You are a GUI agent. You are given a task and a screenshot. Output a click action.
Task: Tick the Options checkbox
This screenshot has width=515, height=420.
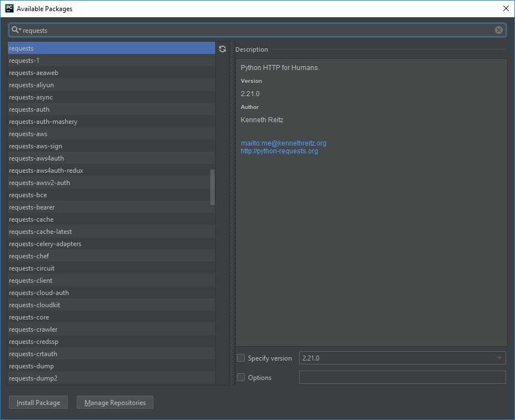coord(241,378)
